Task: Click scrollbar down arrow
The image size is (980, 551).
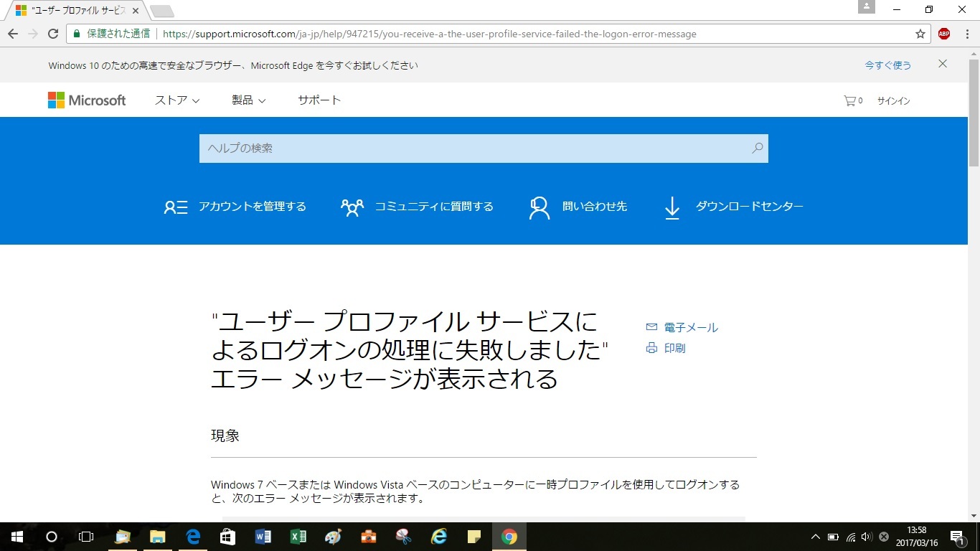Action: [974, 516]
